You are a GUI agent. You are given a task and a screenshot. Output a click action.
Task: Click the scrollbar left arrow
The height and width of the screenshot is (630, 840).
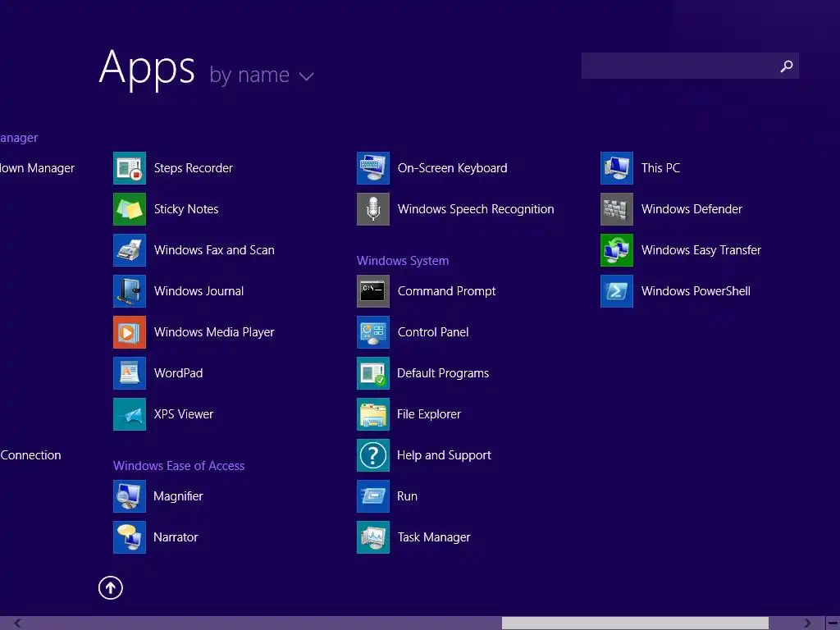pyautogui.click(x=18, y=623)
